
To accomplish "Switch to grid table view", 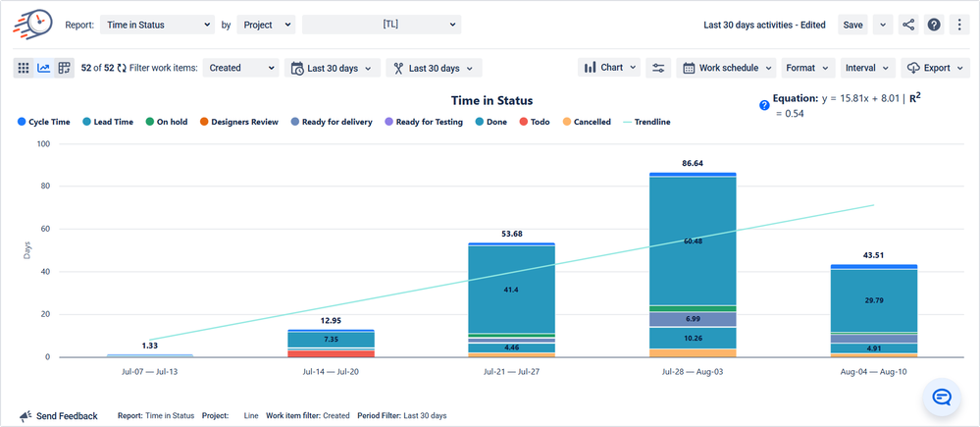I will 24,68.
